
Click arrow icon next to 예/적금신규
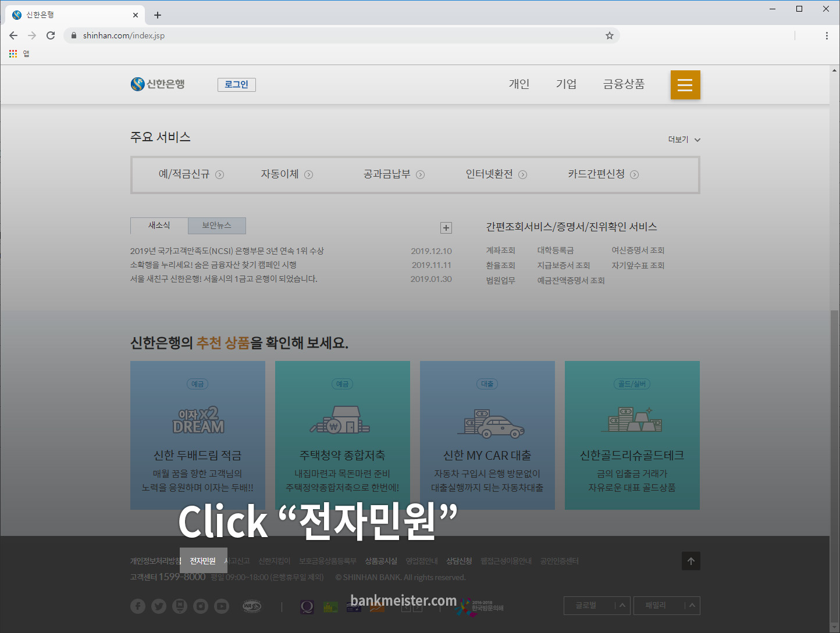pos(220,174)
